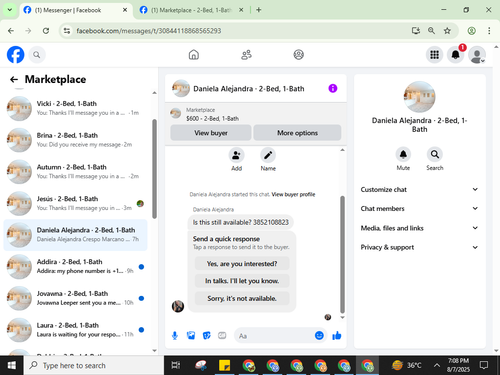Image resolution: width=500 pixels, height=375 pixels.
Task: Open the Addira 2-Bed, 1-Bath conversation
Action: [75, 267]
